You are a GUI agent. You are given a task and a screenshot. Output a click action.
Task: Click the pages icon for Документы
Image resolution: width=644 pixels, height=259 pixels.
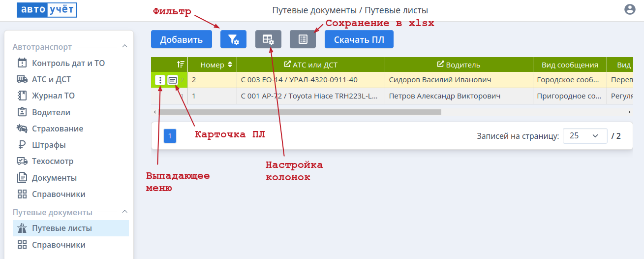point(22,178)
